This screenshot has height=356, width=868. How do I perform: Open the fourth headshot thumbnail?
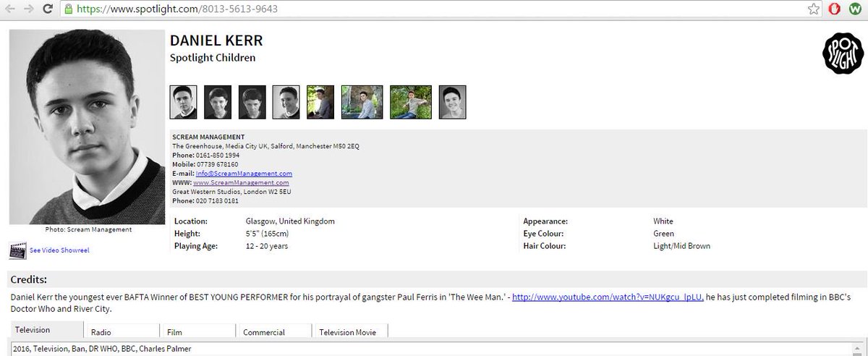286,102
